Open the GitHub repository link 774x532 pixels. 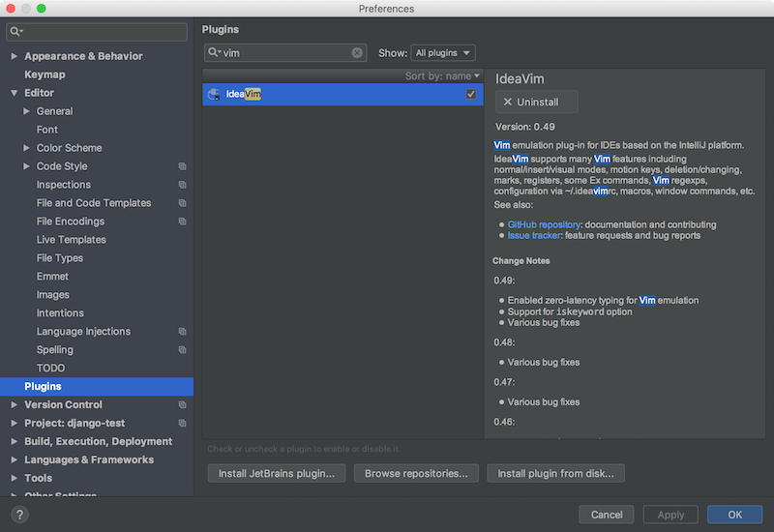click(544, 224)
